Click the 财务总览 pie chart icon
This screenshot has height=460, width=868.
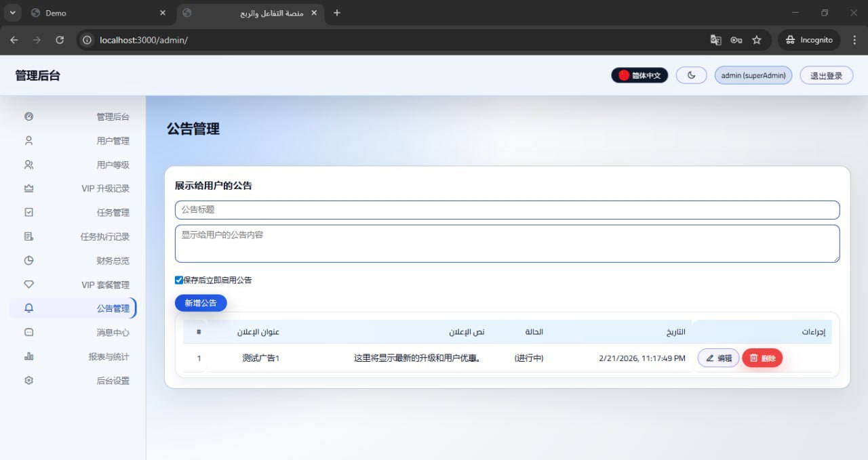(28, 261)
